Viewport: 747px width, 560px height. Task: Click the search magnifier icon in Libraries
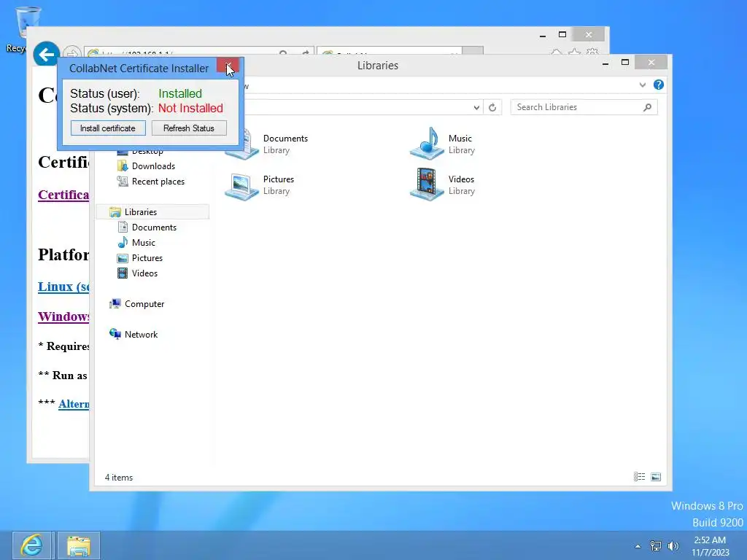tap(647, 107)
